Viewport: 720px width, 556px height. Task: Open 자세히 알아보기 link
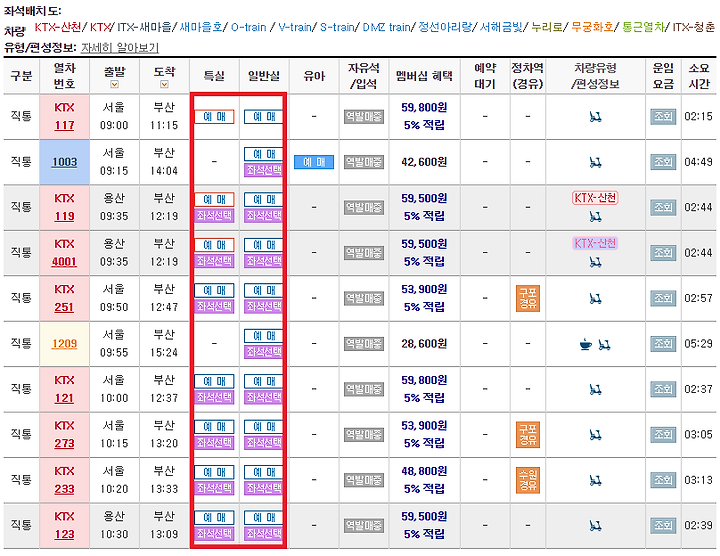[x=120, y=48]
